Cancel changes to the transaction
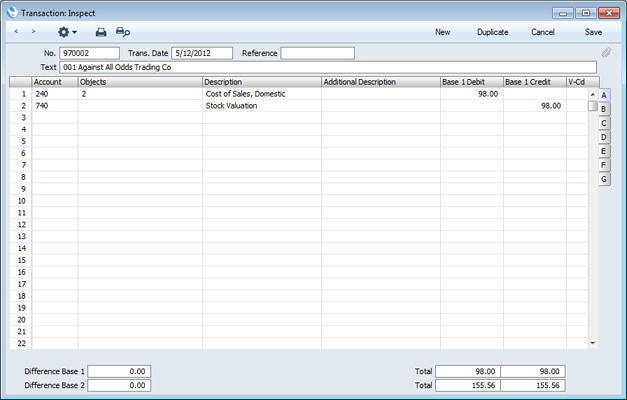This screenshot has height=400, width=627. tap(542, 32)
